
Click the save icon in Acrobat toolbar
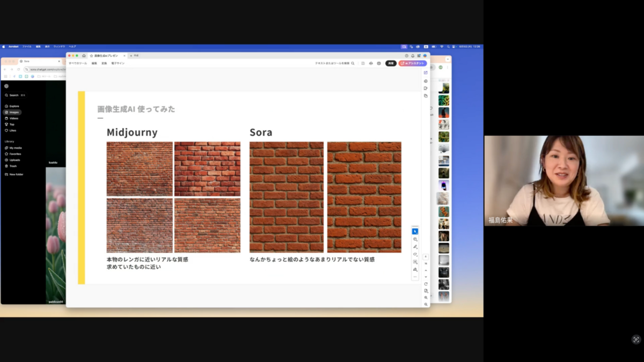click(363, 63)
